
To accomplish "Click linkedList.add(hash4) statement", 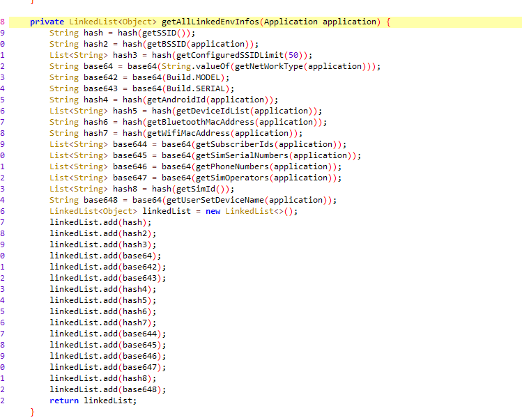I will (x=103, y=290).
